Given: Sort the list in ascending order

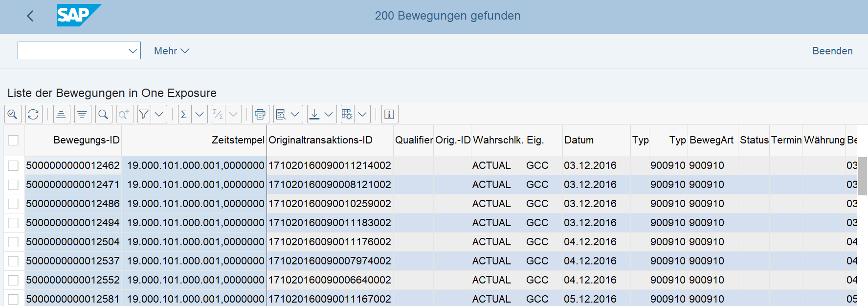Looking at the screenshot, I should pos(62,114).
